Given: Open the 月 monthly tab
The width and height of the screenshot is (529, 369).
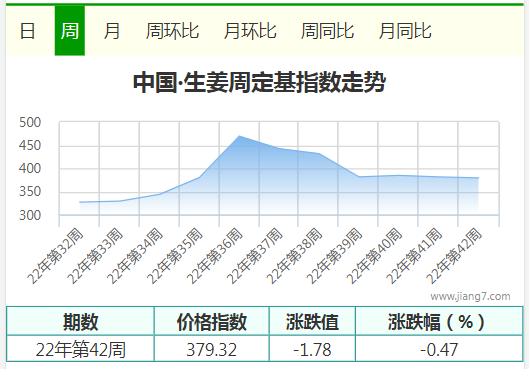Looking at the screenshot, I should 112,31.
